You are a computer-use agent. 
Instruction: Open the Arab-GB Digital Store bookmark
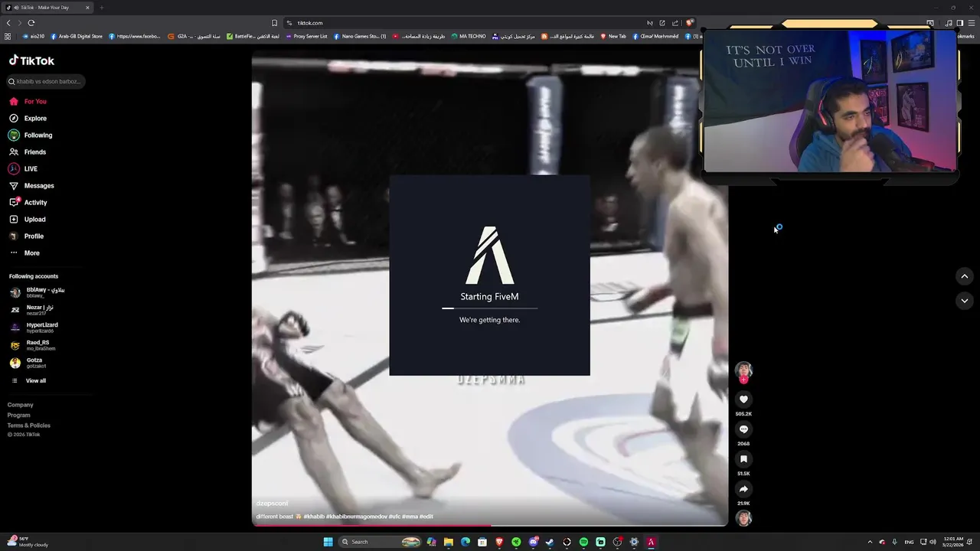pos(77,36)
